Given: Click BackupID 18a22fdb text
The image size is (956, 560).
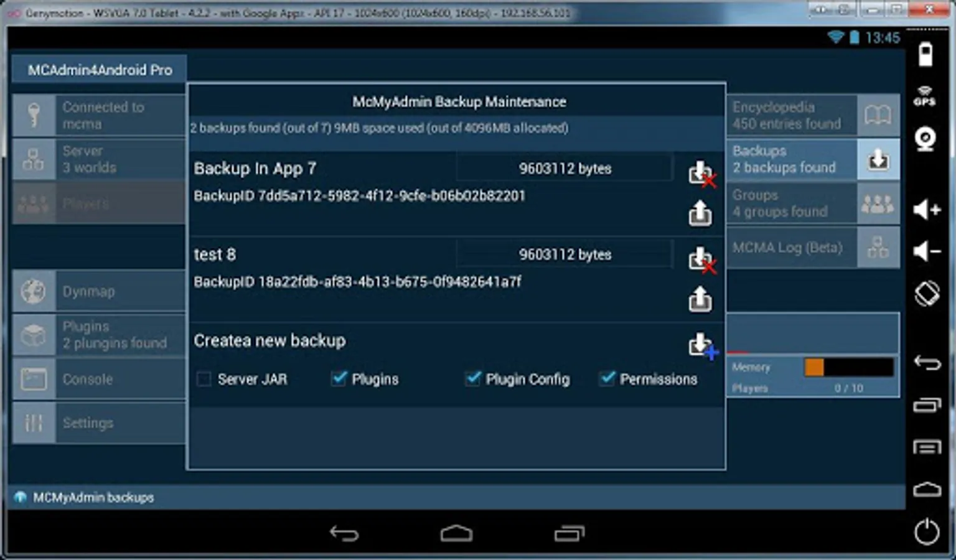Looking at the screenshot, I should tap(357, 282).
